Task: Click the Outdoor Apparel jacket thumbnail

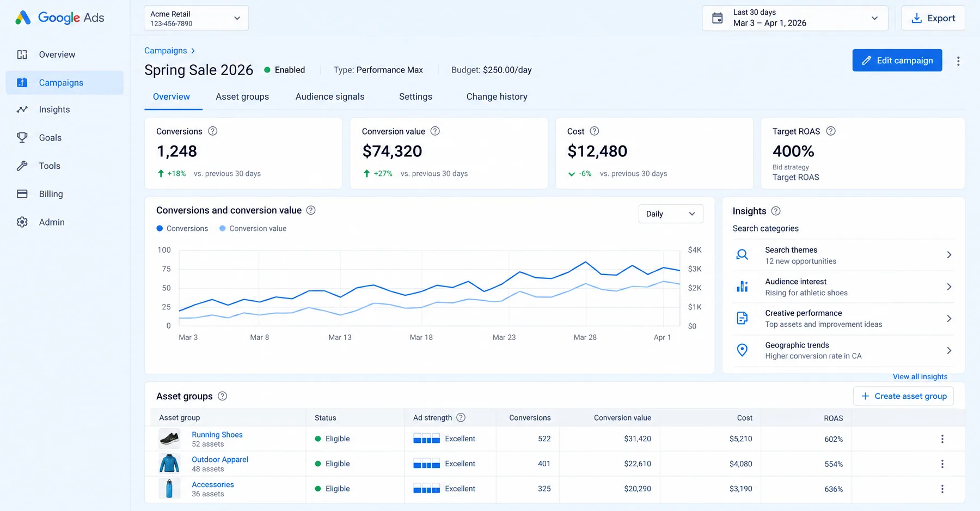Action: point(169,464)
